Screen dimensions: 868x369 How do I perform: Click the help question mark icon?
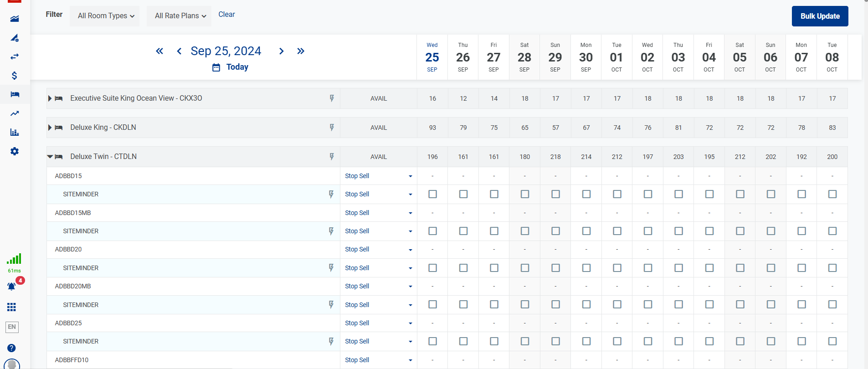click(x=12, y=348)
